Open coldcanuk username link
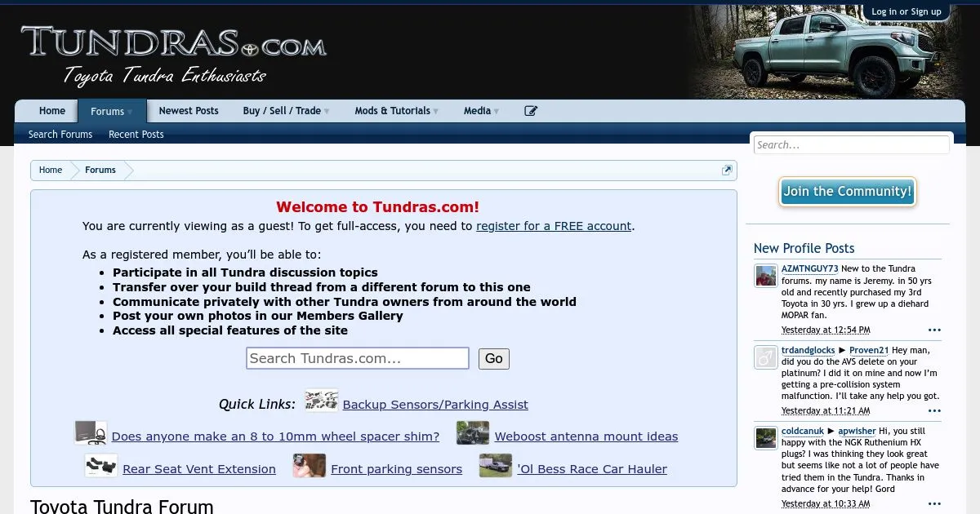 tap(802, 431)
